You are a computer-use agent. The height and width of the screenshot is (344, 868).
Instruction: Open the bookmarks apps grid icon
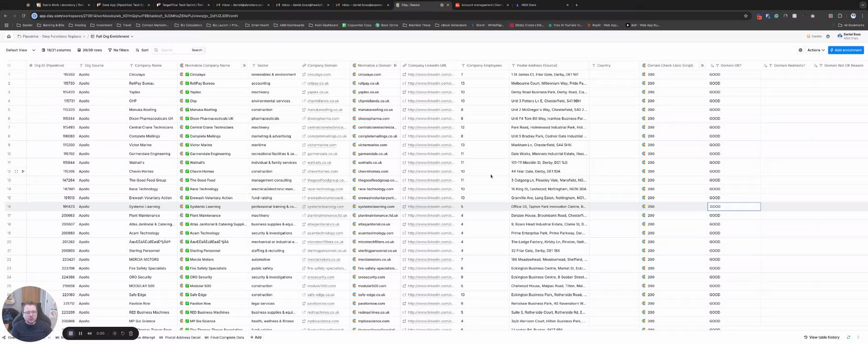pos(6,25)
